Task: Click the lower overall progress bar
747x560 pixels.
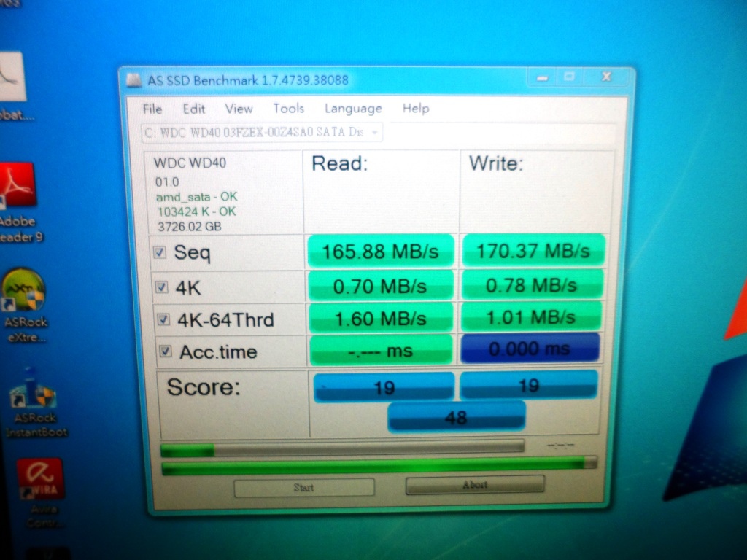Action: click(379, 466)
